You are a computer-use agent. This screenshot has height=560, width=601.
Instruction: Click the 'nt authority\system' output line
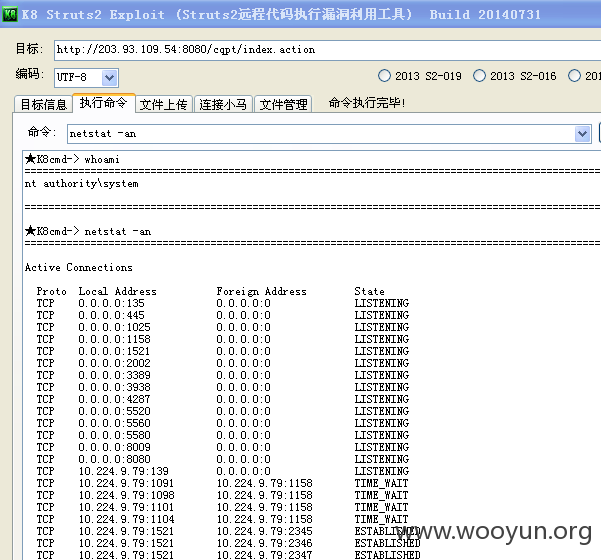pyautogui.click(x=82, y=184)
